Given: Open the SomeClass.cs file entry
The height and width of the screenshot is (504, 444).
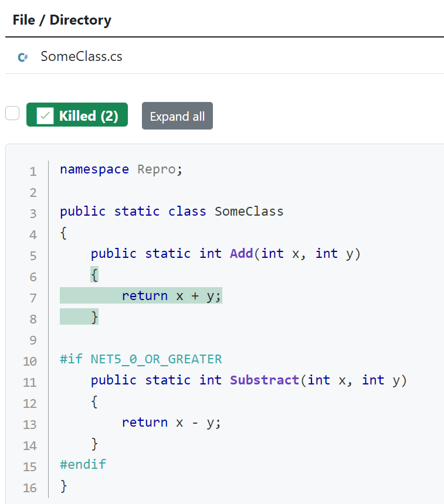Looking at the screenshot, I should [x=82, y=56].
